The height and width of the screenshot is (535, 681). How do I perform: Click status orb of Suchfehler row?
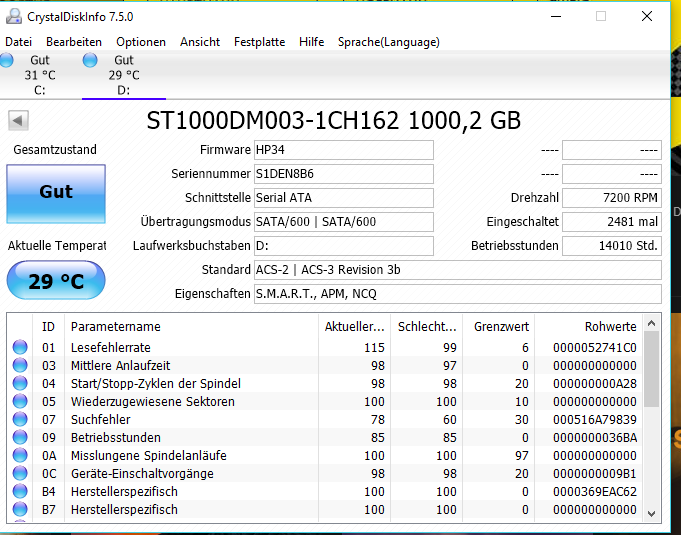tap(20, 419)
